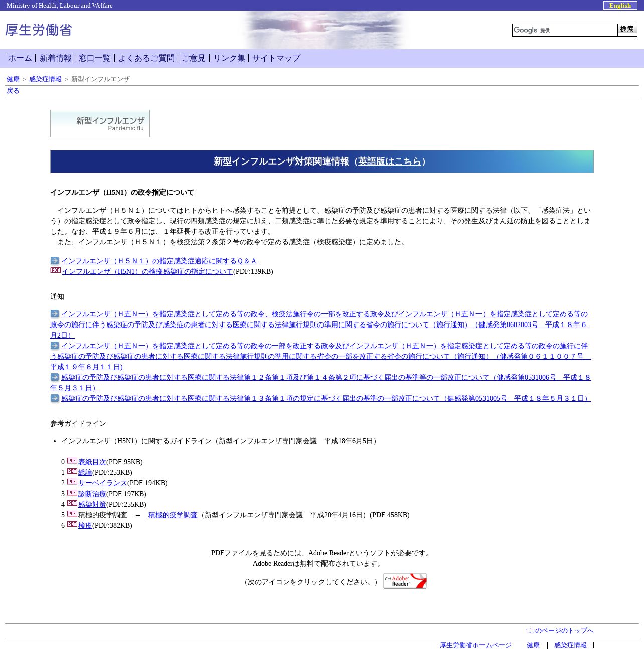
Task: Click the 戻る link
Action: point(13,91)
